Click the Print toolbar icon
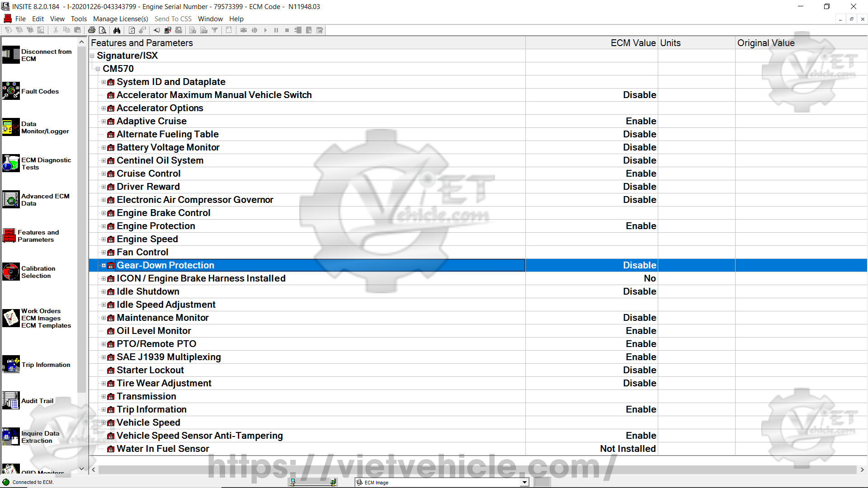The width and height of the screenshot is (868, 488). coord(92,30)
